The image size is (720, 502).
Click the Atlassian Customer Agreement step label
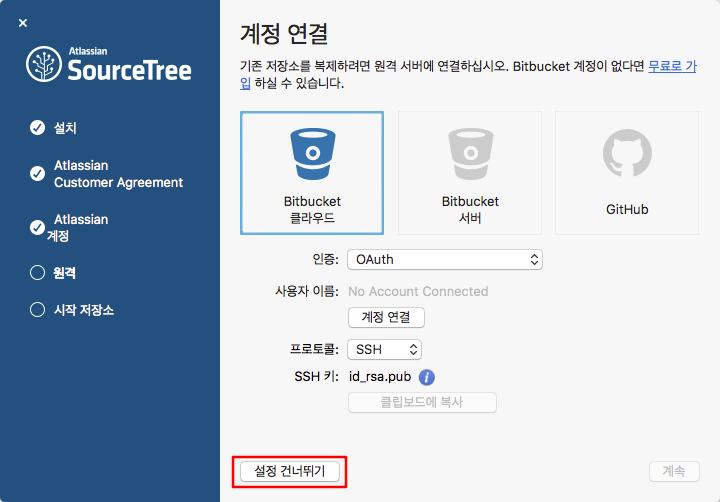[x=118, y=174]
